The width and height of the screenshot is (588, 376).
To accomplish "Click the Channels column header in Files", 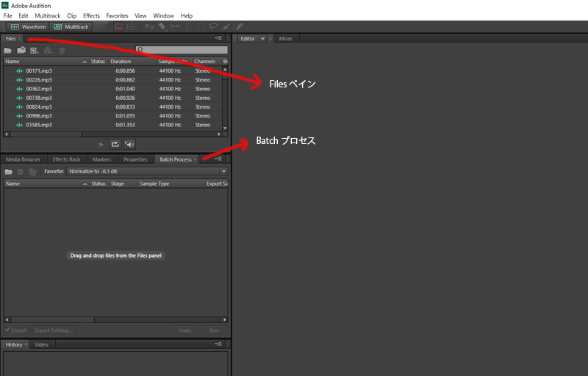I will pos(205,62).
